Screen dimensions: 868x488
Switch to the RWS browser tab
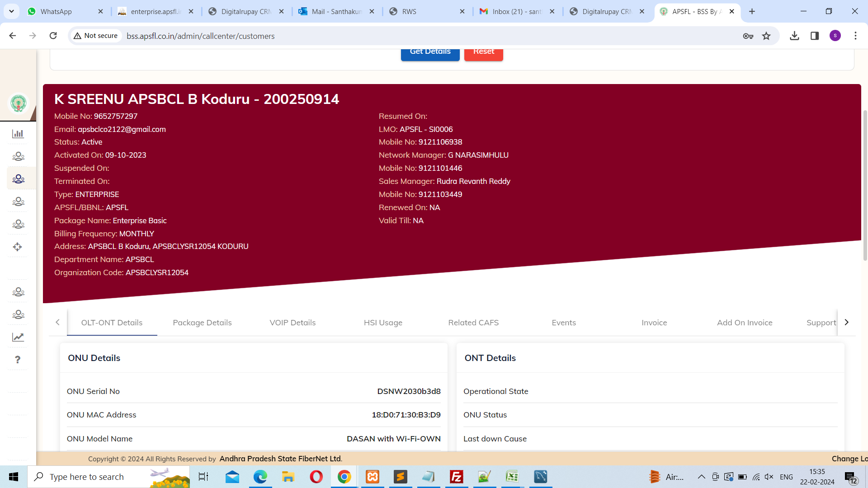click(426, 11)
